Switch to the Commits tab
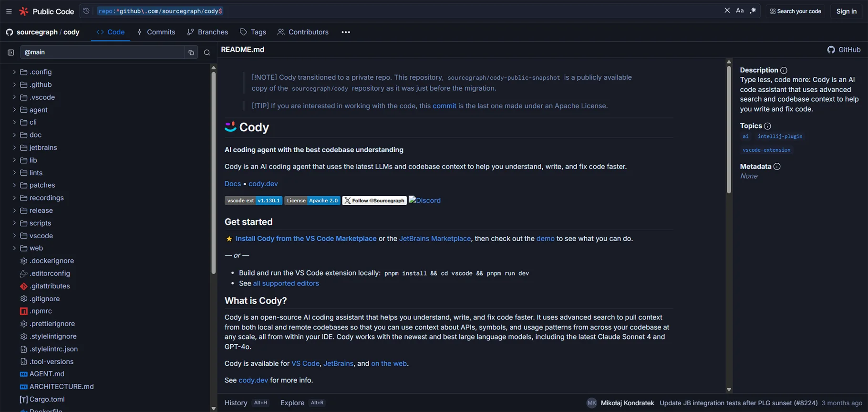 click(x=156, y=32)
